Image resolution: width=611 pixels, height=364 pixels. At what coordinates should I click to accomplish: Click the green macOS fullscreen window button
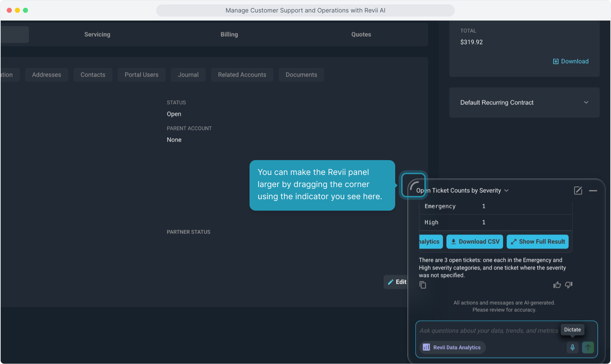(x=25, y=10)
